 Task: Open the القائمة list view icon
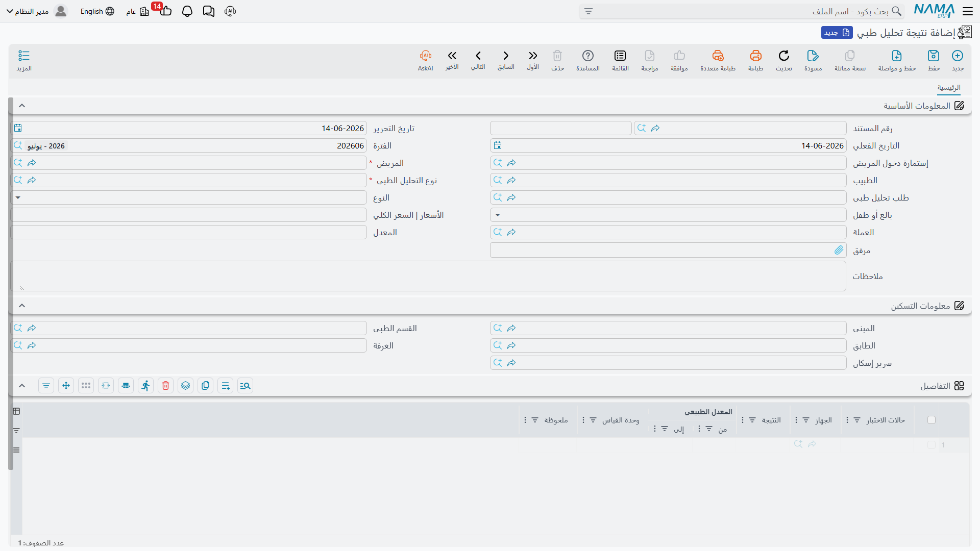620,60
